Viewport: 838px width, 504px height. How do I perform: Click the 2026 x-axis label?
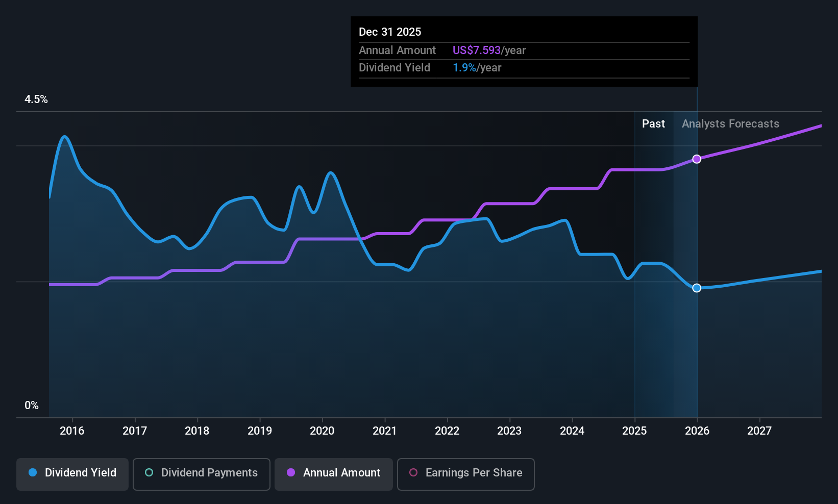(x=697, y=431)
